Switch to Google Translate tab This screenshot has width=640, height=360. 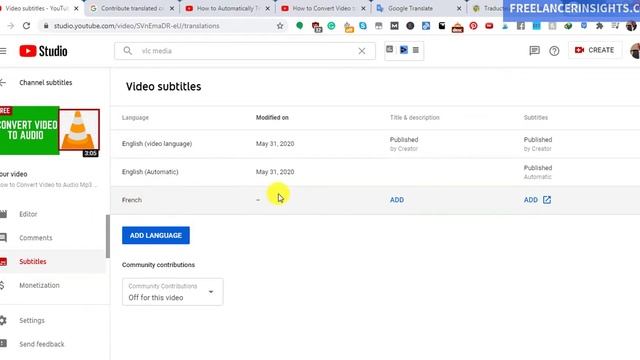(419, 8)
